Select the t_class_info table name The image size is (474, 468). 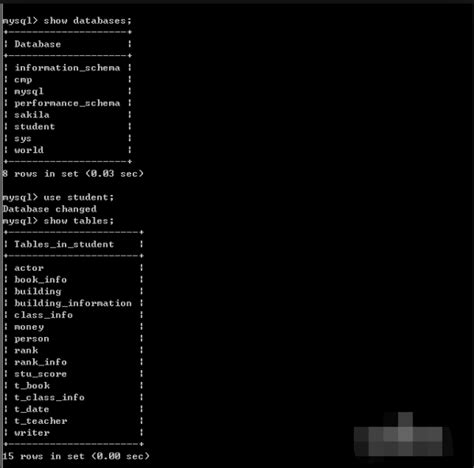coord(49,397)
